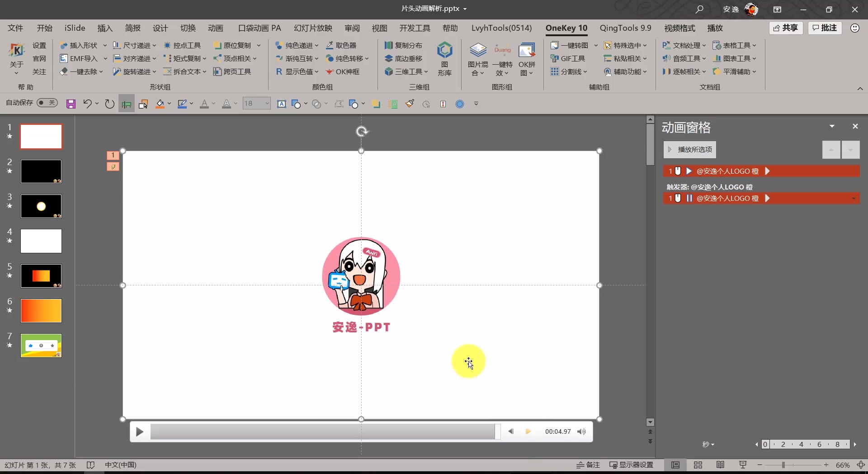
Task: Click the 官网 link in help group
Action: point(39,58)
